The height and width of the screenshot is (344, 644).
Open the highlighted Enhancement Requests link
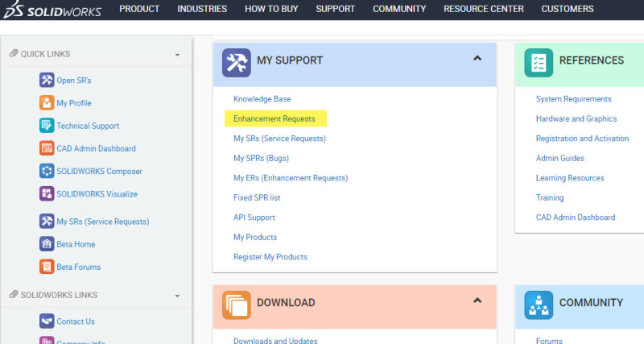[x=275, y=118]
